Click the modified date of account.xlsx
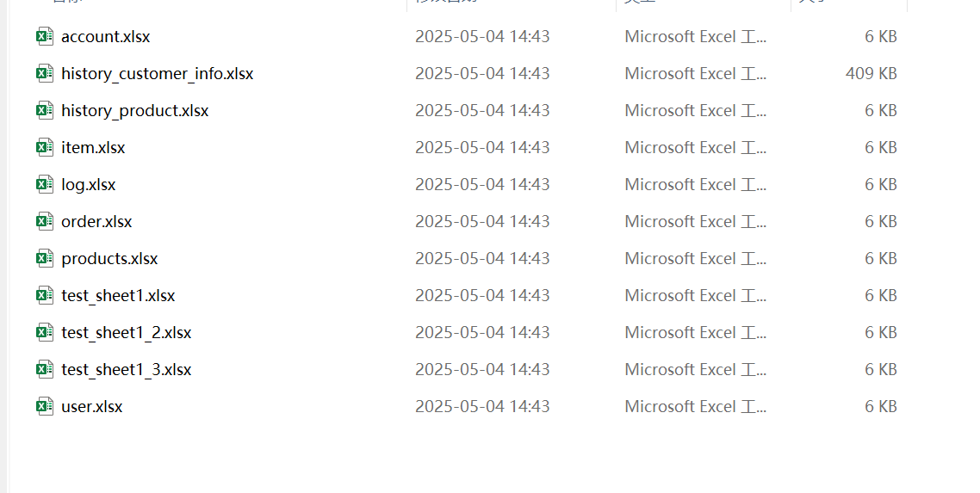 [482, 36]
